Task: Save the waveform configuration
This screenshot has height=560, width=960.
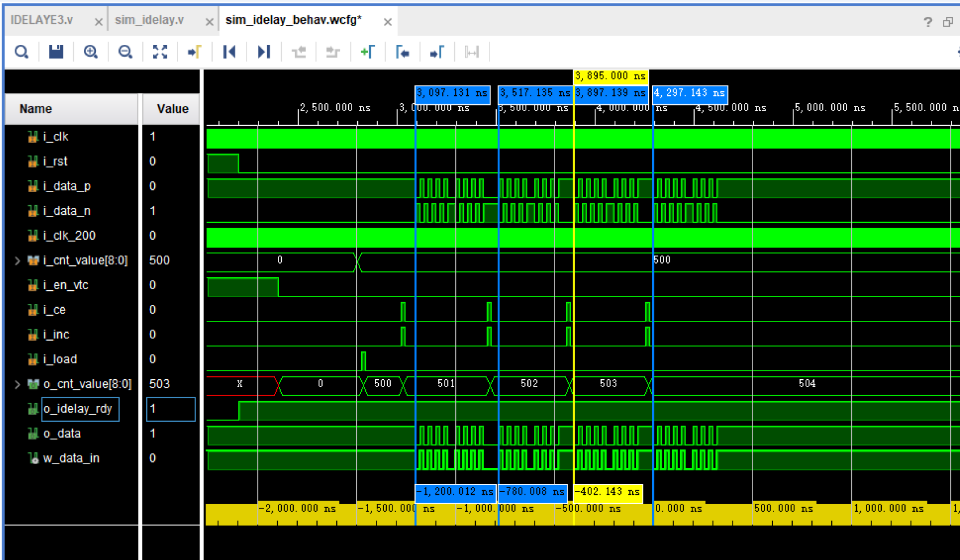Action: click(x=56, y=52)
